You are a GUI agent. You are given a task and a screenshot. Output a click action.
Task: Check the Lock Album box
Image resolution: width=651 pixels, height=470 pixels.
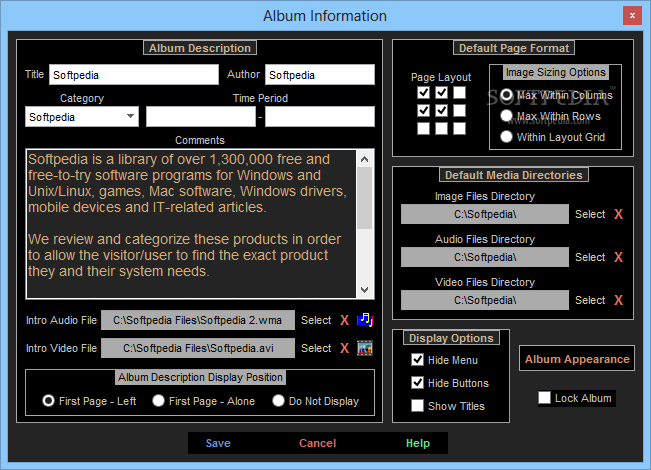[544, 398]
